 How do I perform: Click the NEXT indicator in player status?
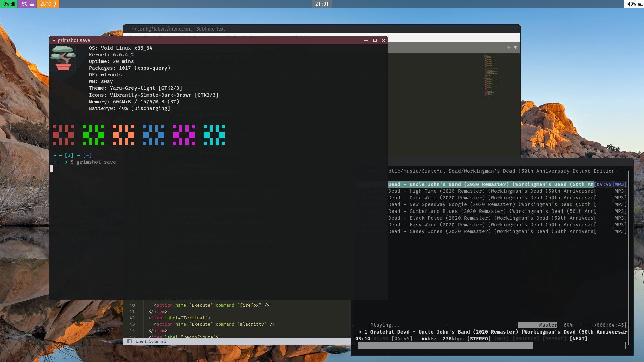pos(578,339)
